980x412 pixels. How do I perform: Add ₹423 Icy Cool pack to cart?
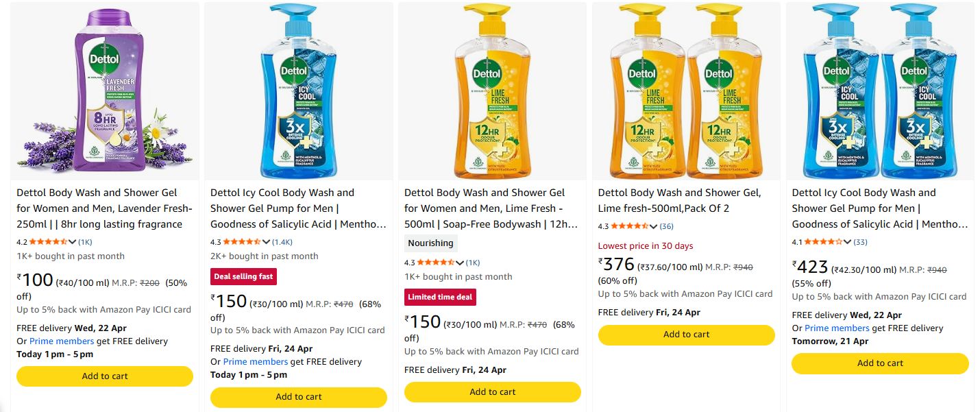pyautogui.click(x=880, y=363)
